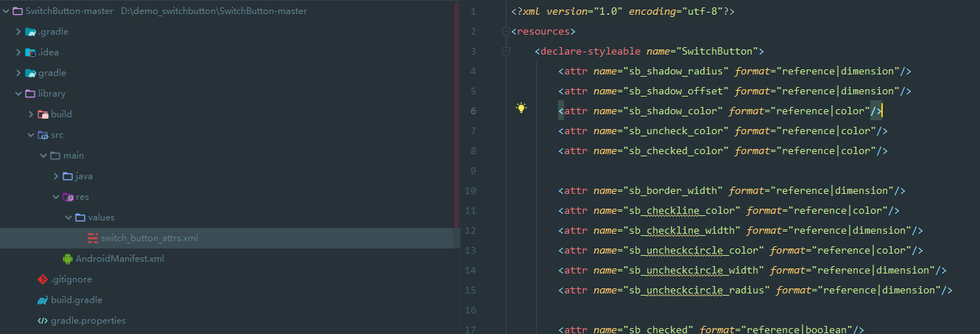Click the gradle.properties file icon
The width and height of the screenshot is (980, 334).
[x=43, y=321]
